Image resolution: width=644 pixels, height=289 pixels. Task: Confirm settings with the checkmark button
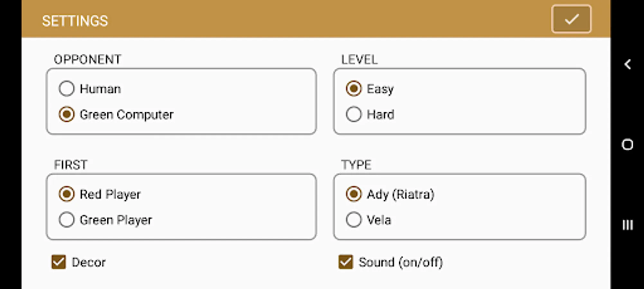pos(571,19)
